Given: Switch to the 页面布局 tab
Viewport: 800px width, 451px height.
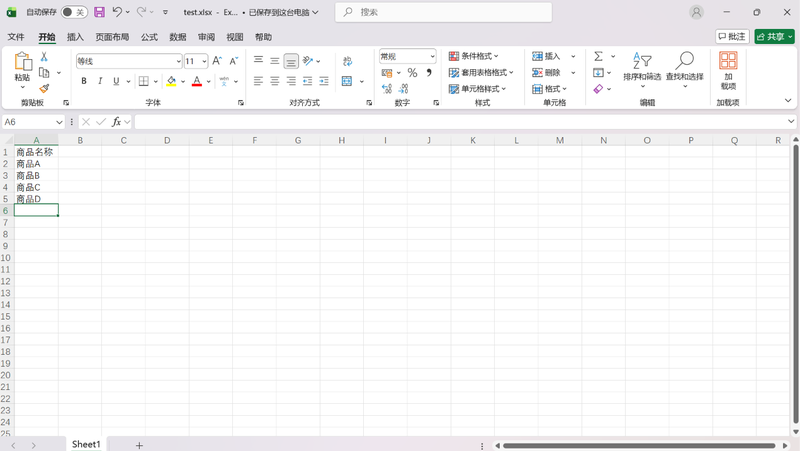Looking at the screenshot, I should pyautogui.click(x=112, y=37).
